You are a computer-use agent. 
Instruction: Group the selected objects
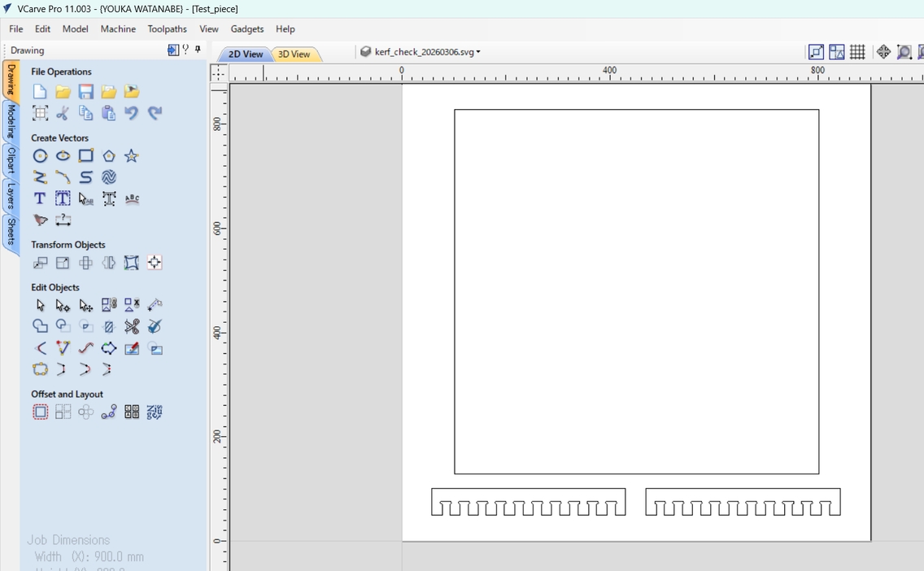[108, 305]
